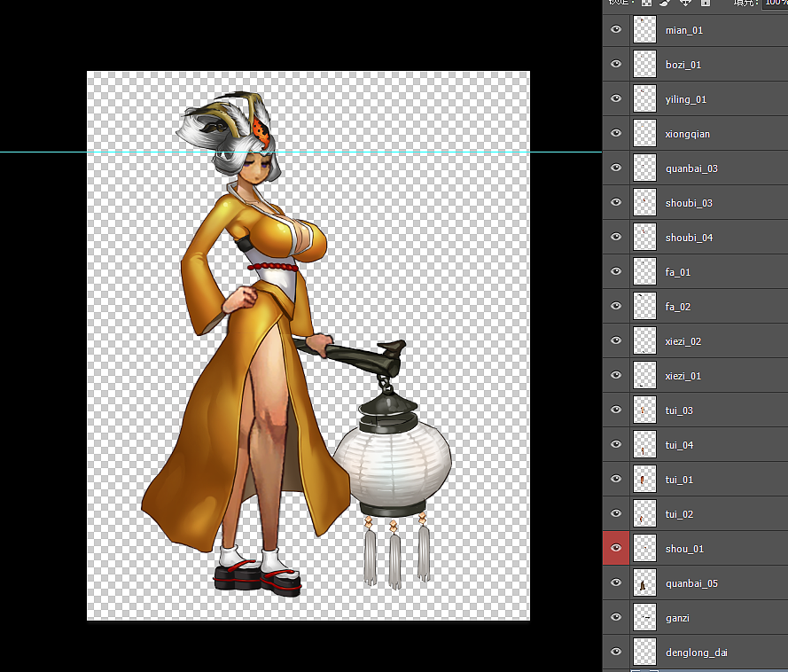Select the layer named tui_01
Viewport: 788px width, 672px height.
click(679, 480)
